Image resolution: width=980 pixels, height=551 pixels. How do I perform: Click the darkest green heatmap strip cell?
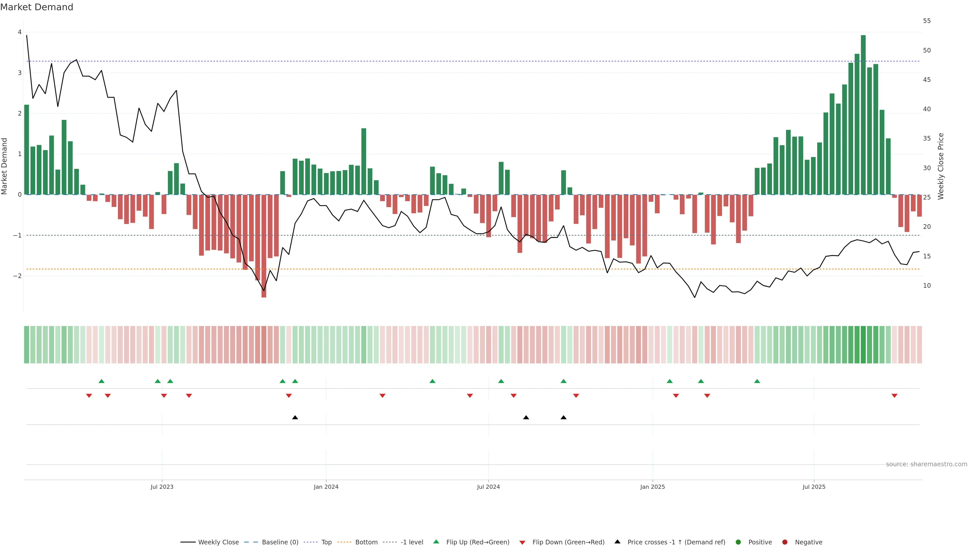pos(863,345)
